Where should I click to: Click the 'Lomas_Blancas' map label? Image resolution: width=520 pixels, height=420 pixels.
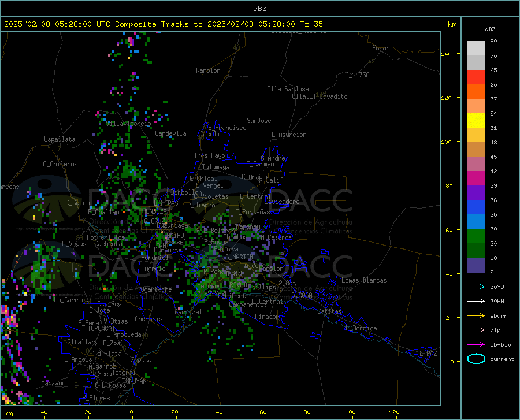coord(364,280)
